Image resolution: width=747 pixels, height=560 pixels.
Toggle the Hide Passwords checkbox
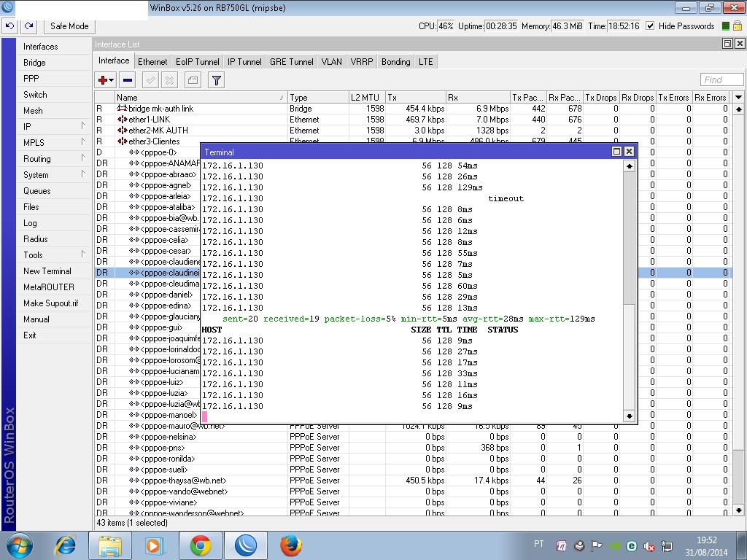(651, 26)
